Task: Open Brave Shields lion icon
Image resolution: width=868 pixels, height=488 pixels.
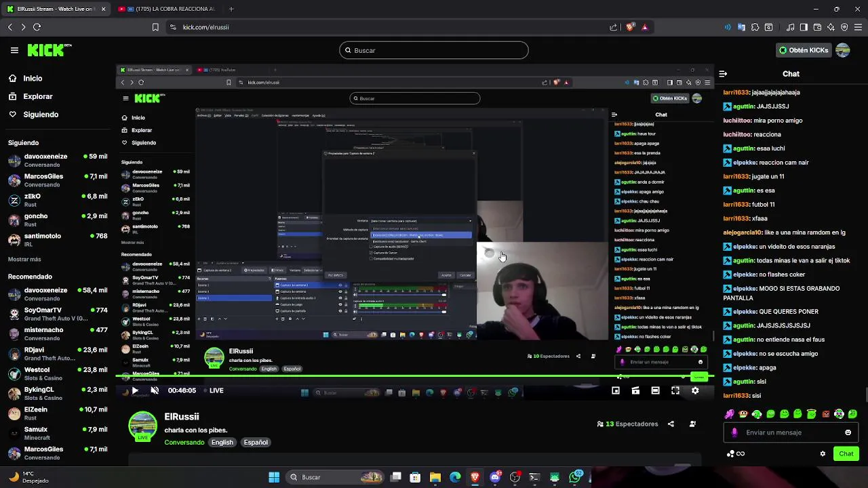Action: tap(630, 27)
